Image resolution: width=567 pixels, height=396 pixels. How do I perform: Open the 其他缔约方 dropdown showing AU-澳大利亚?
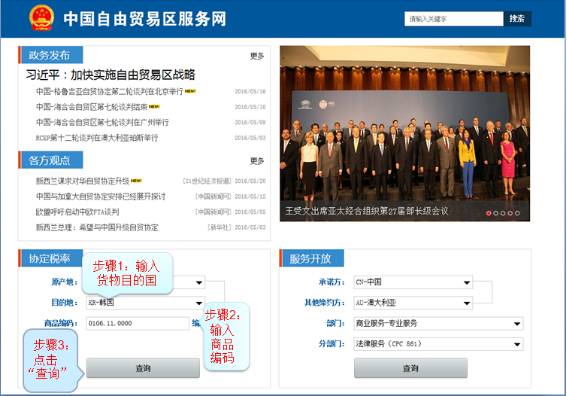pyautogui.click(x=413, y=303)
